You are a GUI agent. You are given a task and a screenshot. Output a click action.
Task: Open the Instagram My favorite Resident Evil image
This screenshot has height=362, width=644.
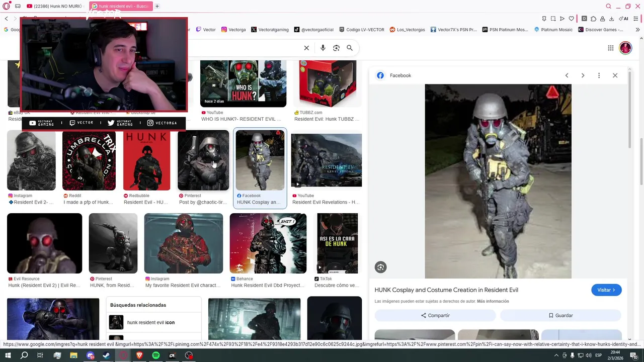pyautogui.click(x=184, y=243)
